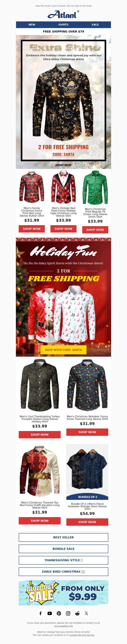Open the Instagram social icon

68,613
